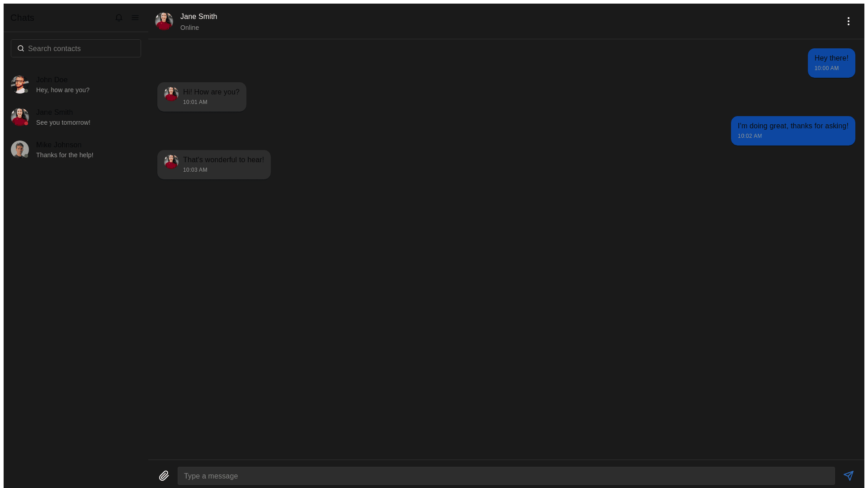This screenshot has width=868, height=488.
Task: Select the Jane Smith chat in sidebar
Action: (76, 117)
